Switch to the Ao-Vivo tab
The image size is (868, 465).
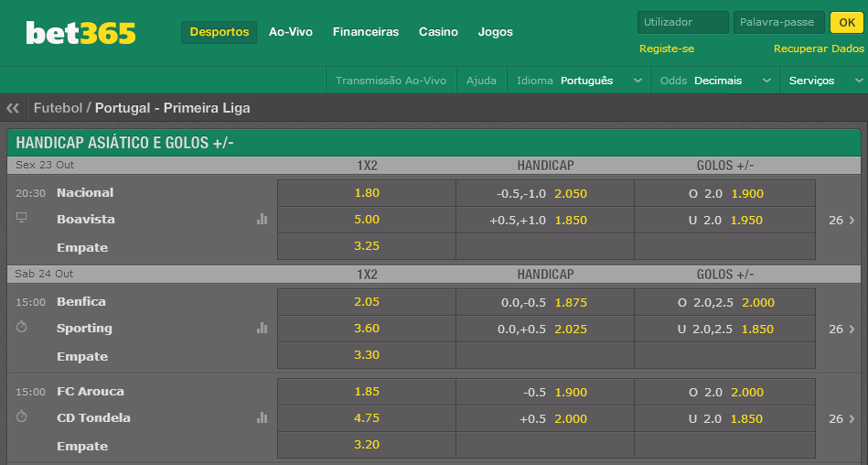pos(291,32)
